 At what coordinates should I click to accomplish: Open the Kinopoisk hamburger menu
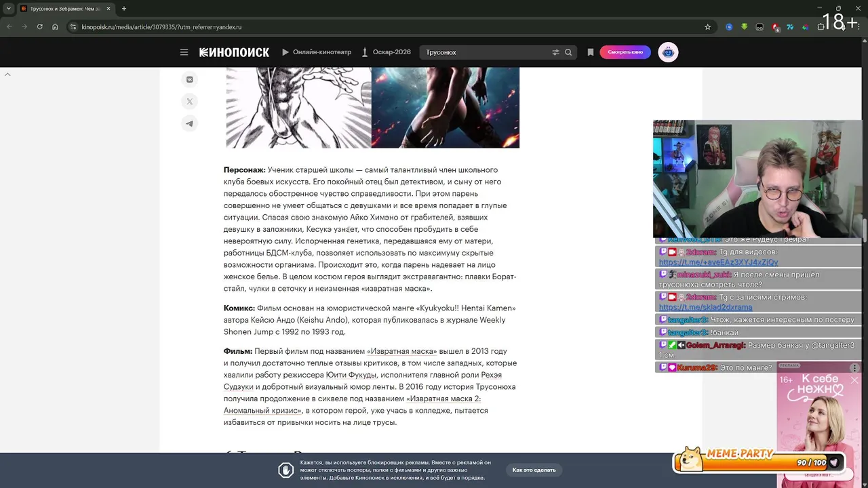point(184,52)
